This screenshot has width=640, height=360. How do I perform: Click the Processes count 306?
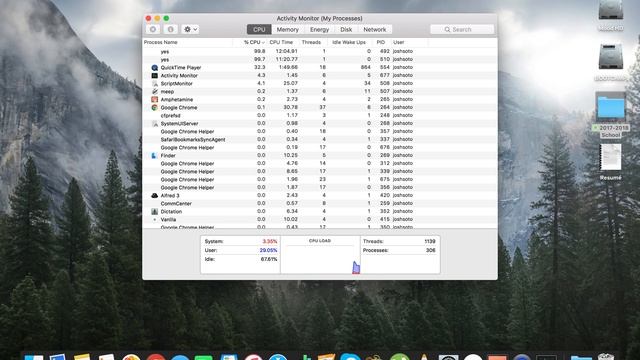(x=431, y=250)
